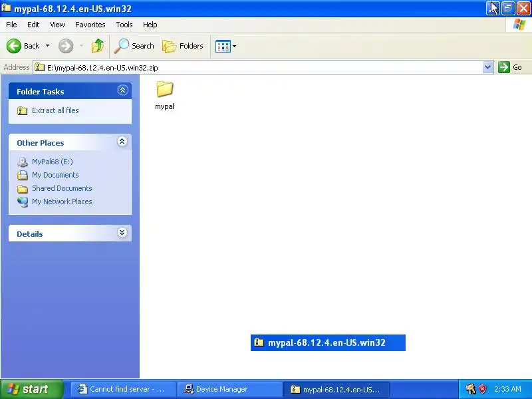Click the title bar zip folder icon
This screenshot has height=399, width=532.
click(x=6, y=7)
